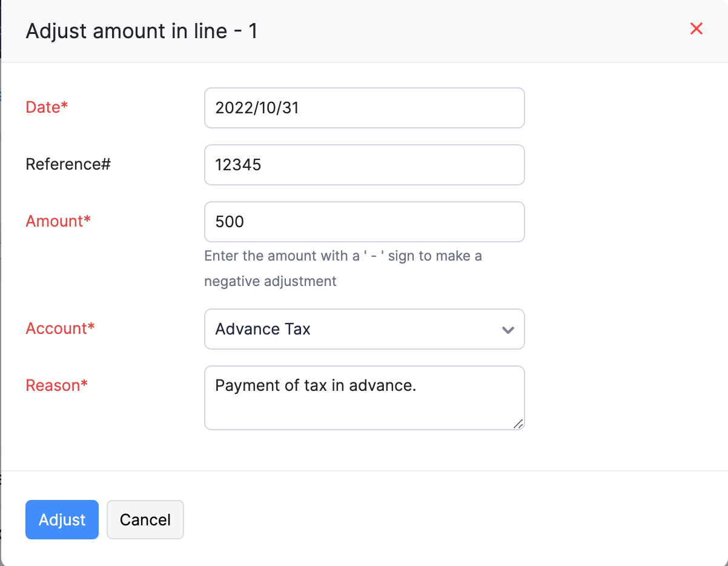Click the Cancel button

(145, 519)
